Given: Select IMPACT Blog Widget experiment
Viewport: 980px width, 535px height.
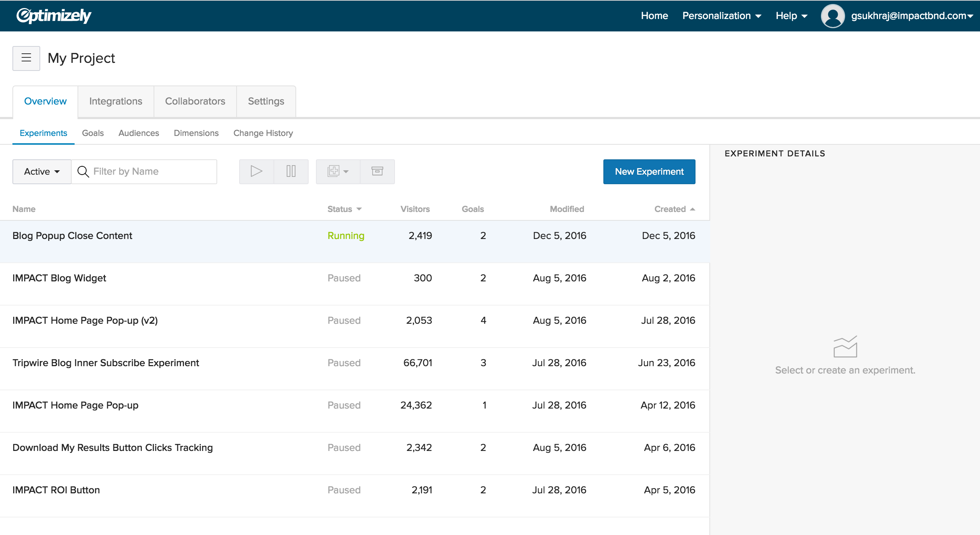Looking at the screenshot, I should click(355, 284).
